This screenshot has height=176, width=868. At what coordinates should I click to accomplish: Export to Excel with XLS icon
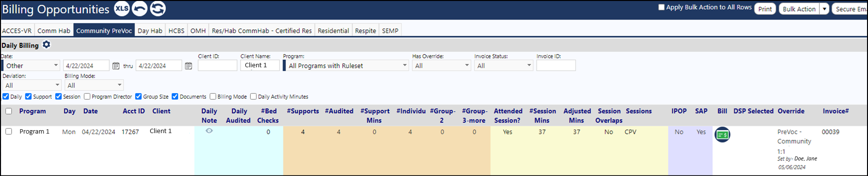pos(122,9)
